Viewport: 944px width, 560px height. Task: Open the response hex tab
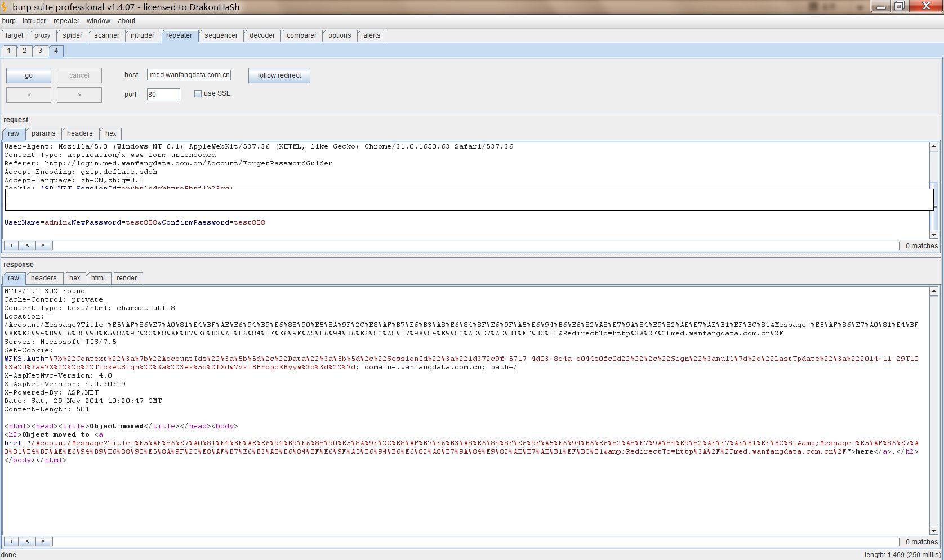pos(75,278)
